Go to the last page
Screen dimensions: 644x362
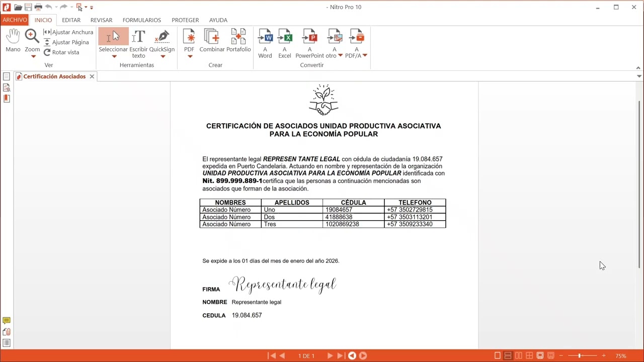(341, 355)
